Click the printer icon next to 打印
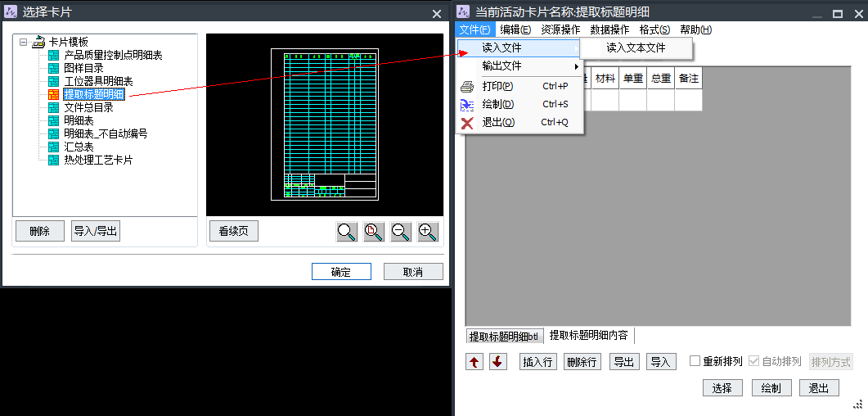The width and height of the screenshot is (868, 416). [x=467, y=86]
